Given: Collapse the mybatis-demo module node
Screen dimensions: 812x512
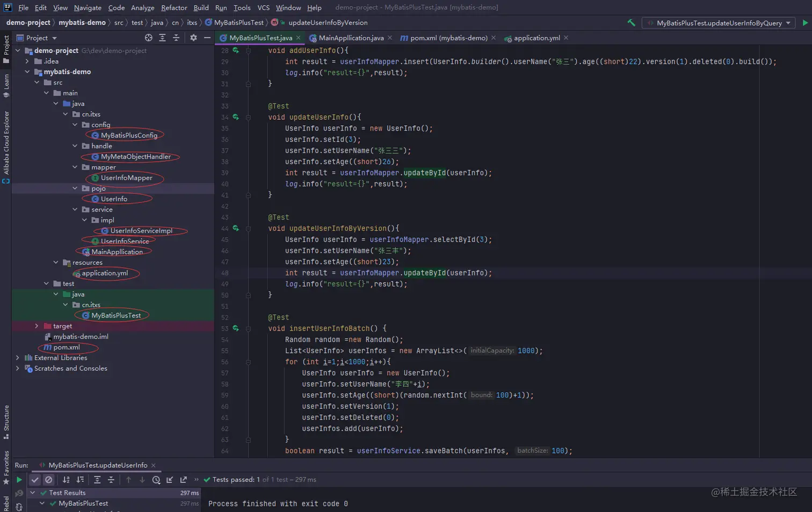Looking at the screenshot, I should [x=27, y=71].
